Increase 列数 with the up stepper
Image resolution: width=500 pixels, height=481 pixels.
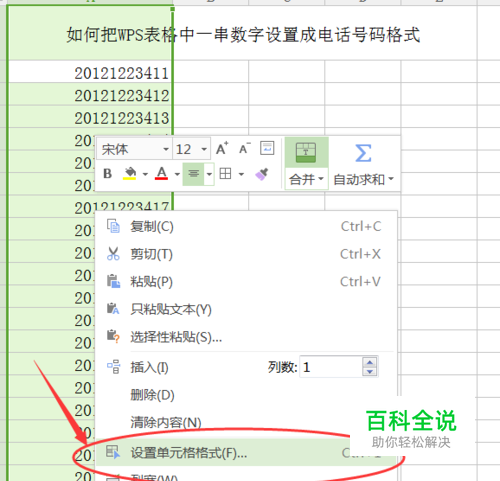pos(370,362)
